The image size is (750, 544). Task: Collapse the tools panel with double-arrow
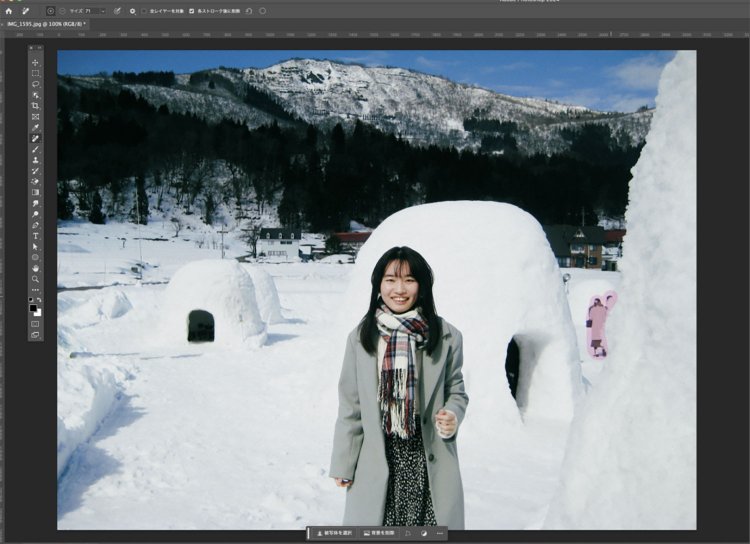40,48
